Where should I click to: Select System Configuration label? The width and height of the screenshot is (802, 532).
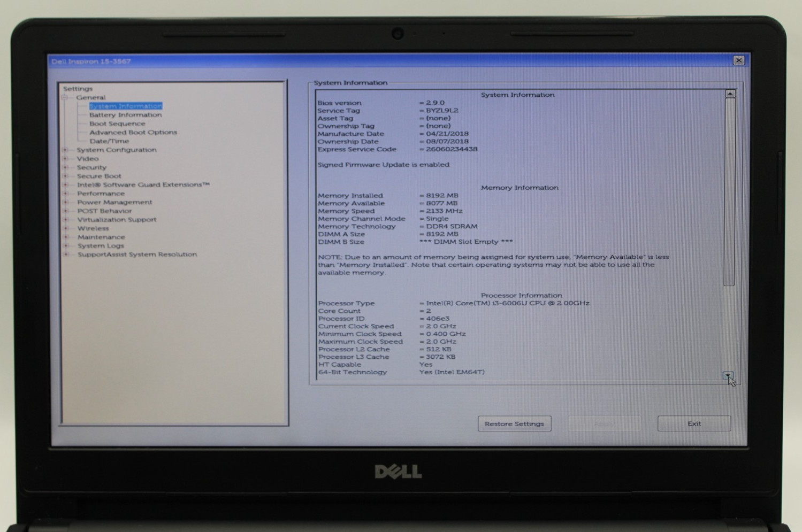click(x=117, y=150)
